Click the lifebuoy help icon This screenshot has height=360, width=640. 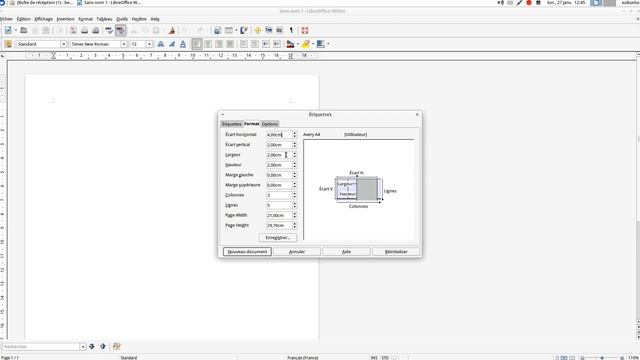tap(305, 31)
